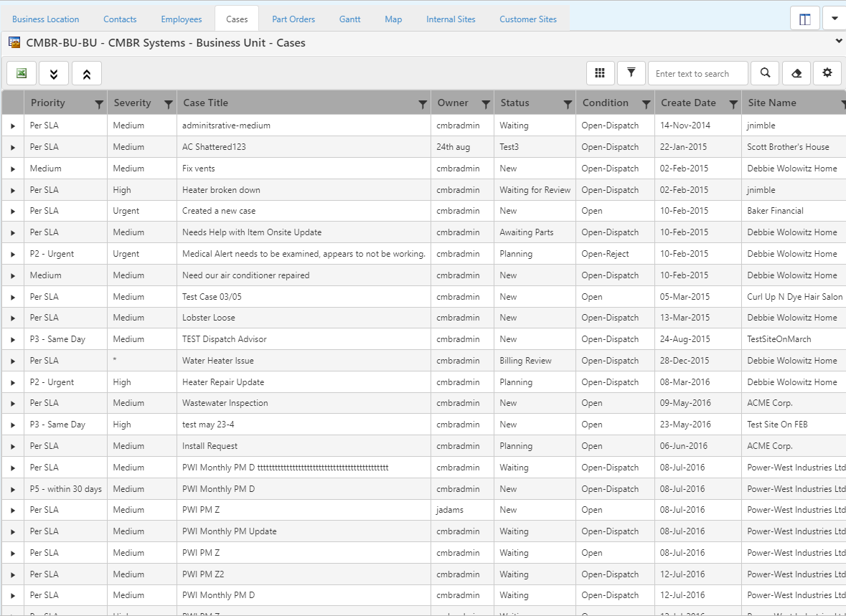
Task: Sort by the Case Title column header
Action: tap(206, 103)
